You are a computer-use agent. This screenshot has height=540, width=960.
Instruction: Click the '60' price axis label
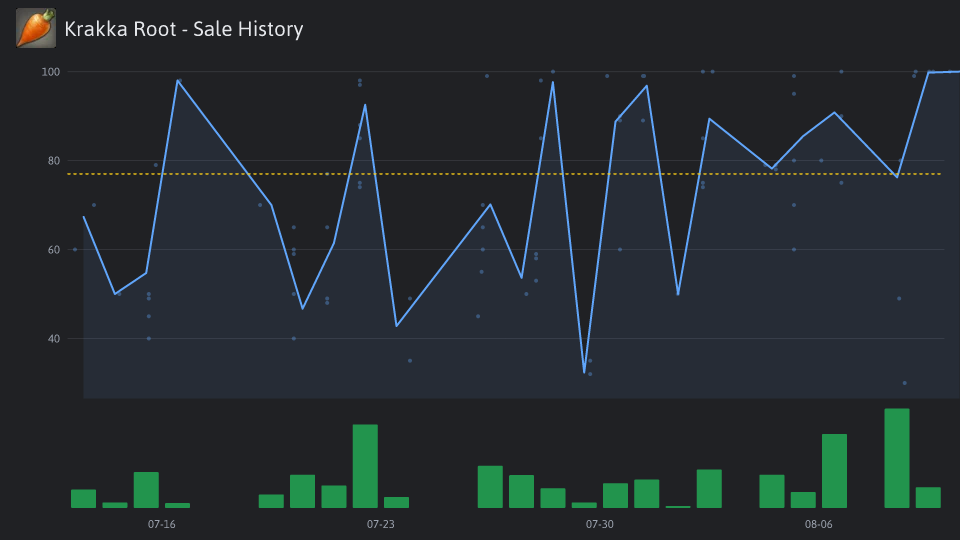tap(54, 249)
